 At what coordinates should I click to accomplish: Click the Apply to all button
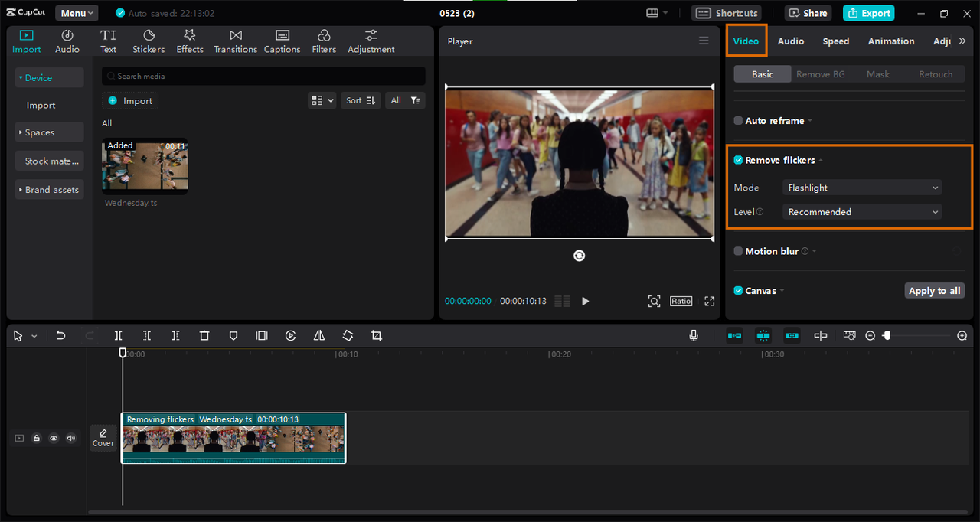pos(934,291)
